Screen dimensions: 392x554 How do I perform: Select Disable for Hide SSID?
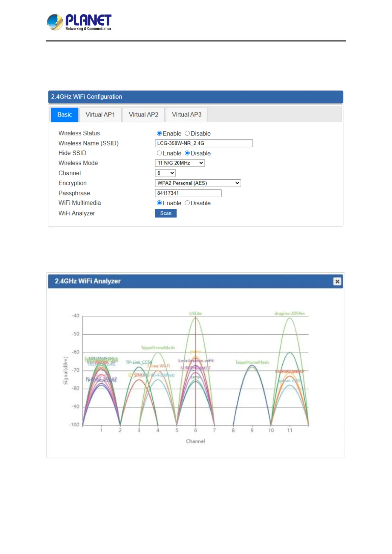187,153
